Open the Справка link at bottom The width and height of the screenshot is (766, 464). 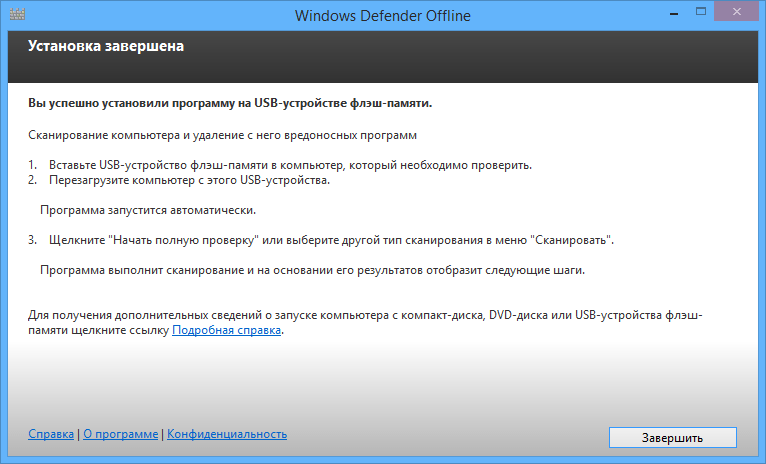(x=51, y=434)
